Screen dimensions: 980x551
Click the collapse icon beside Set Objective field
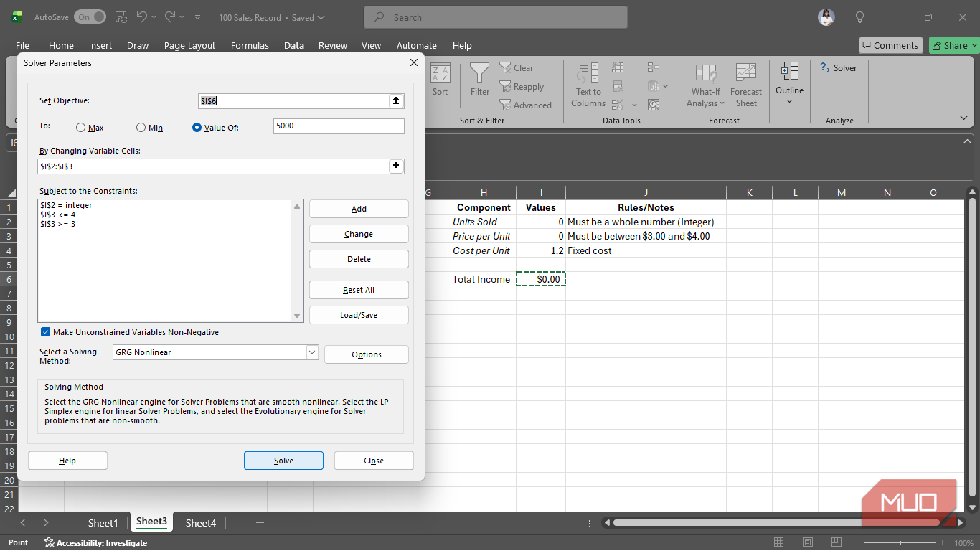point(396,101)
